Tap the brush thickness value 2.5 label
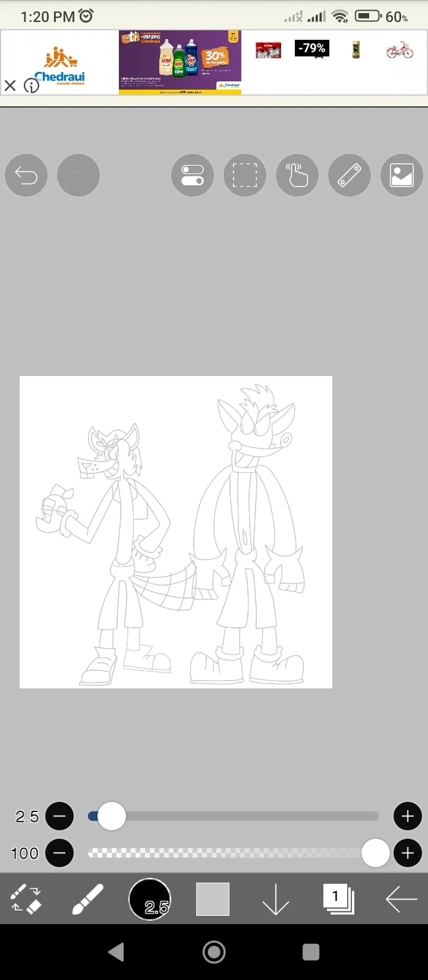428x980 pixels. point(27,817)
